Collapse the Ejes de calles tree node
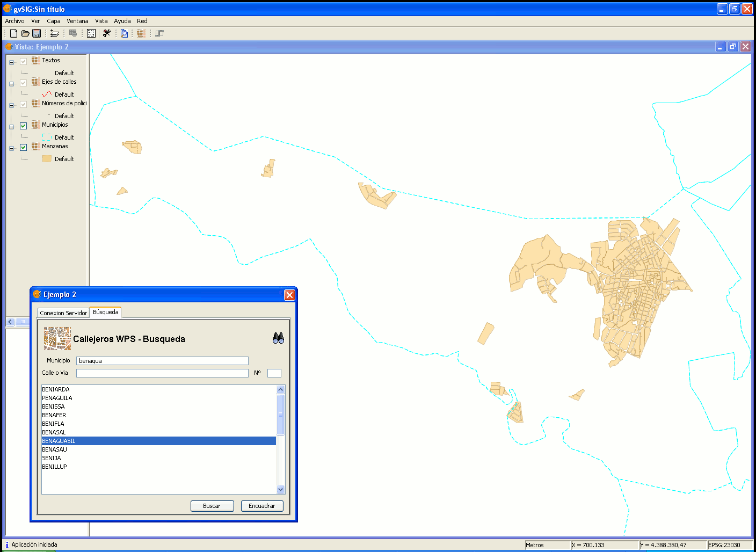This screenshot has width=756, height=552. click(11, 84)
